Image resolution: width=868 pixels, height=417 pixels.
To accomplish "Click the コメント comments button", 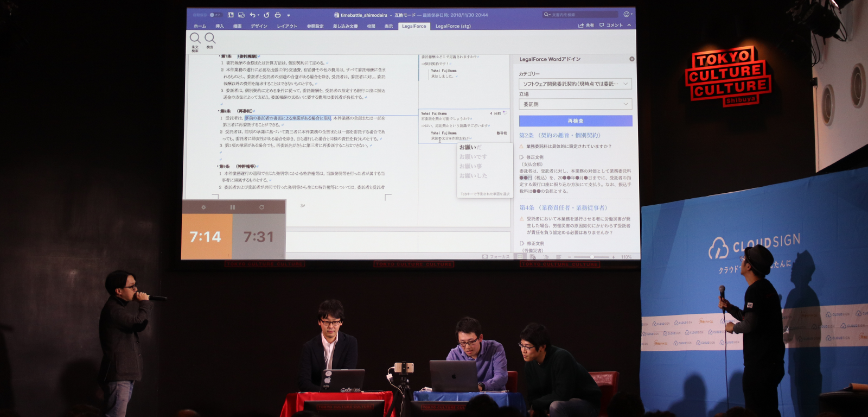I will coord(611,26).
